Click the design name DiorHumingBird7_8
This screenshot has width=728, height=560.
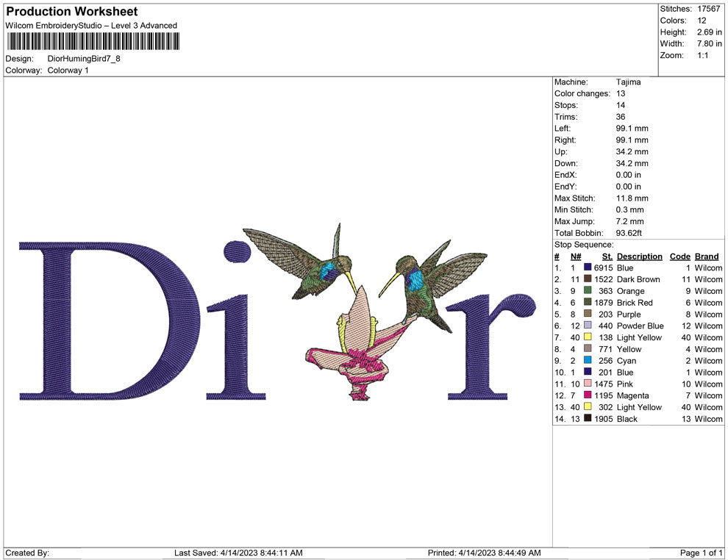tap(84, 59)
